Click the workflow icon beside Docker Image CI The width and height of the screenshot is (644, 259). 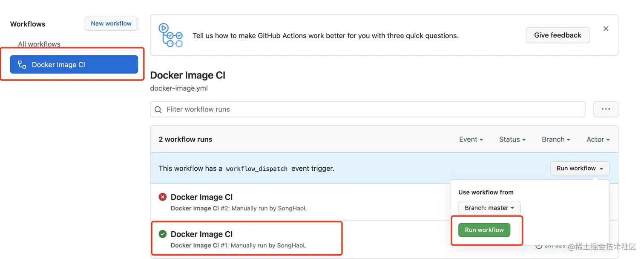[x=22, y=64]
